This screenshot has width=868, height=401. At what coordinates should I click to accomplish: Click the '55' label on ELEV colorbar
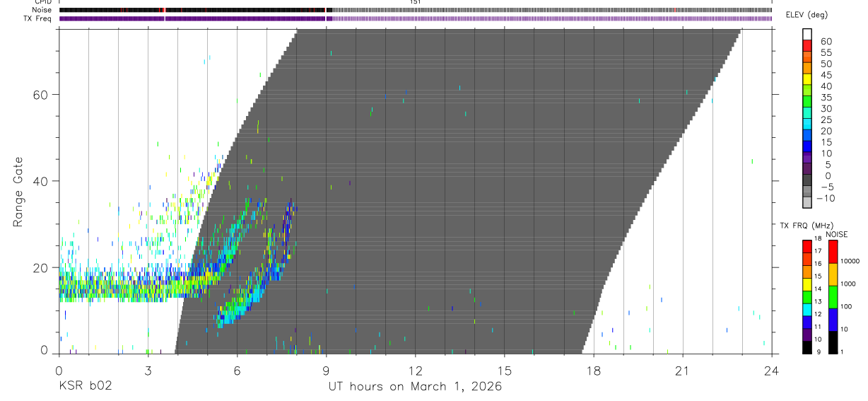[826, 53]
